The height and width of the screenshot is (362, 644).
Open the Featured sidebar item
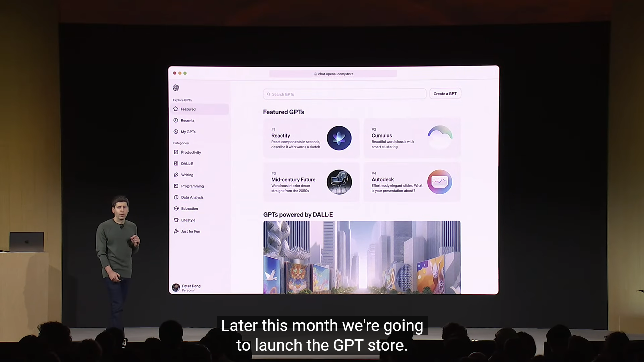tap(200, 109)
